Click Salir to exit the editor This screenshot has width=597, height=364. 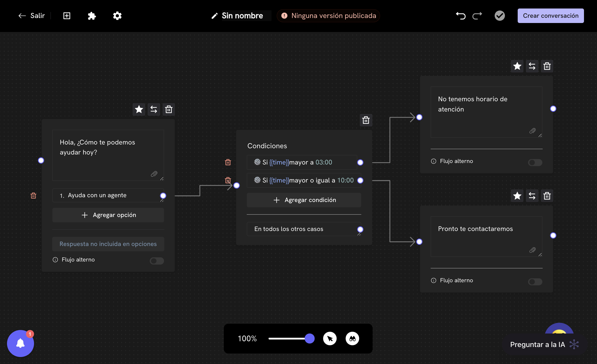(x=32, y=16)
